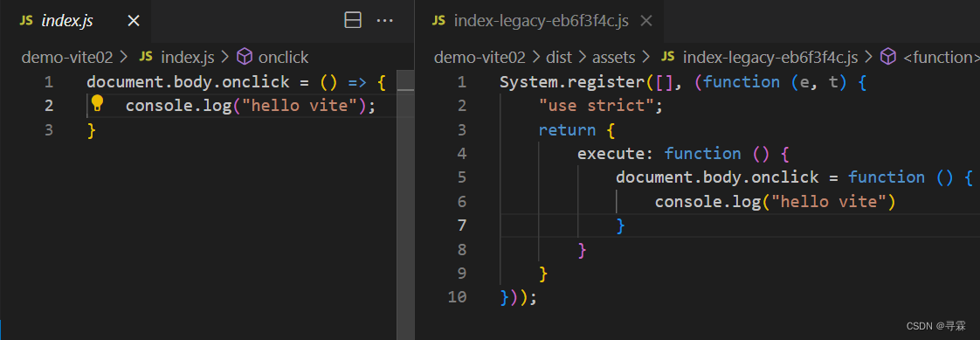Open index-legacy-eb6f3f4c.js breadcrumb item
Image resolution: width=980 pixels, height=340 pixels.
[770, 58]
